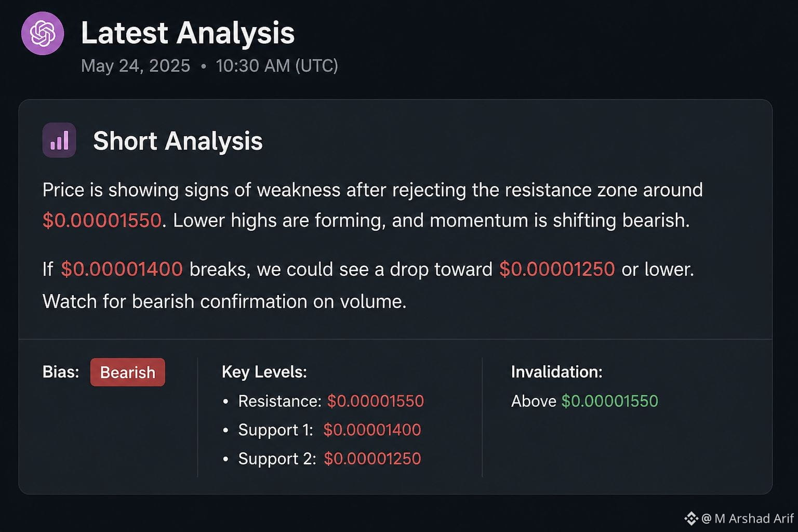Image resolution: width=798 pixels, height=532 pixels.
Task: Click the Invalidation label
Action: pos(557,372)
